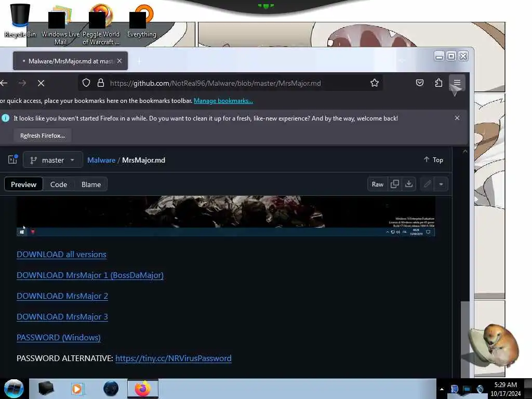
Task: Switch to the Code tab
Action: [x=58, y=184]
